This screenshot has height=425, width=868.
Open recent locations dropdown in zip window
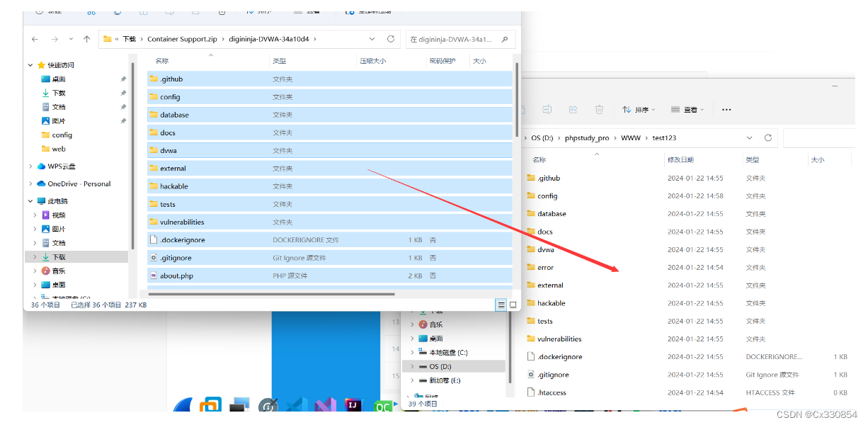pyautogui.click(x=71, y=39)
